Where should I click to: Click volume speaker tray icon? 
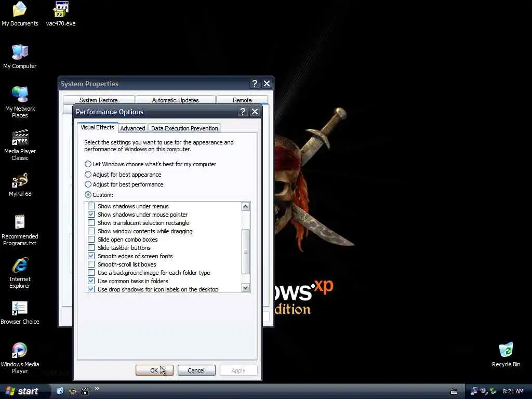click(x=484, y=391)
